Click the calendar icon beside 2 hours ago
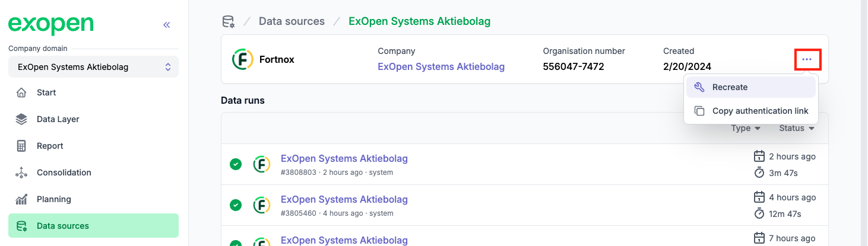The image size is (868, 246). coord(759,156)
